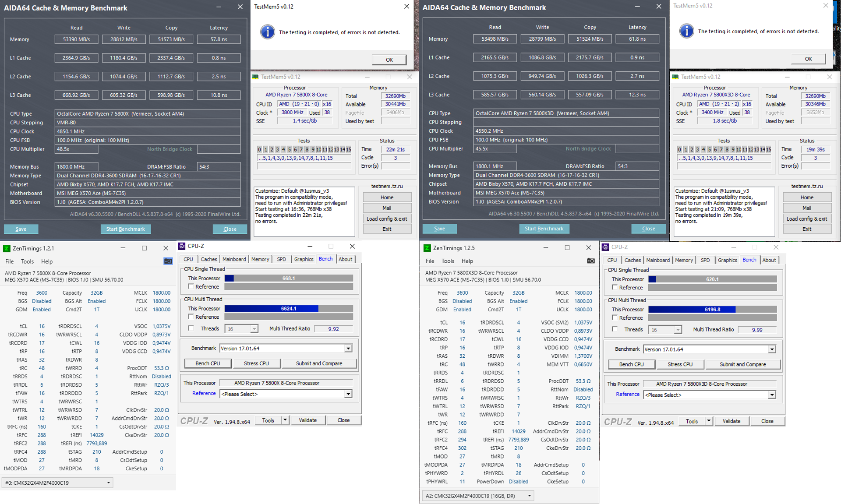The height and width of the screenshot is (504, 841).
Task: Open the #0: CMK32GX4M2F4000C19 module dropdown
Action: [57, 483]
